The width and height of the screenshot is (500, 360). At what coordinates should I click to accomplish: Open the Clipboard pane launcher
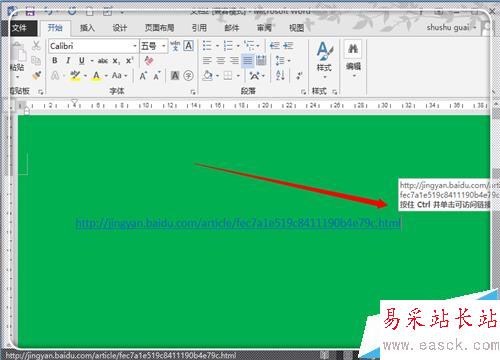coord(41,92)
